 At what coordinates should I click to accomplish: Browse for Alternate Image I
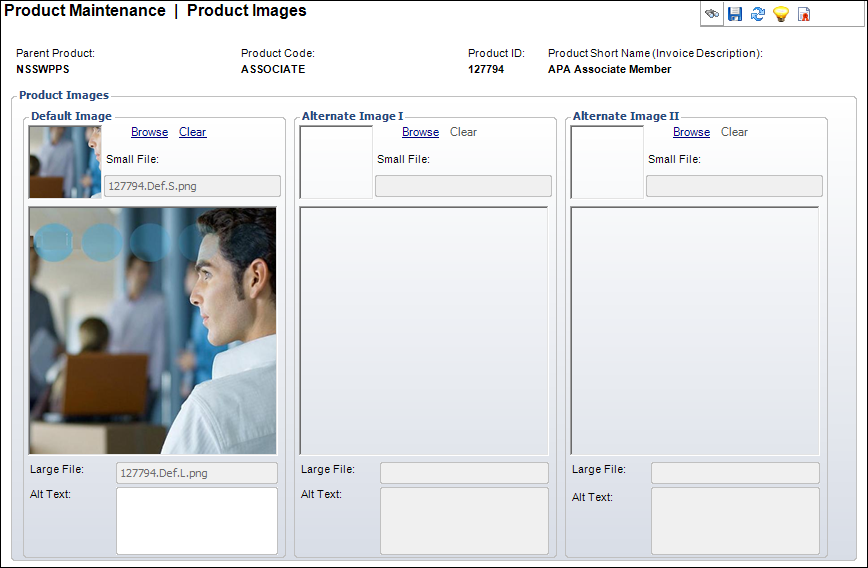click(421, 132)
